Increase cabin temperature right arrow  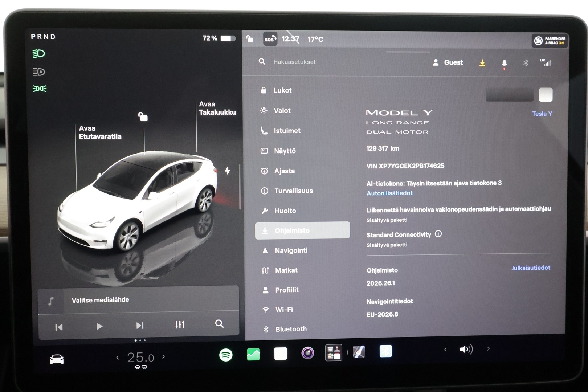(163, 357)
